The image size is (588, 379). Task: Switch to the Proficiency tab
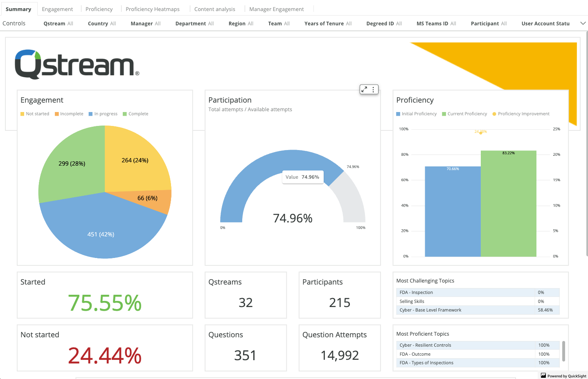pos(99,9)
